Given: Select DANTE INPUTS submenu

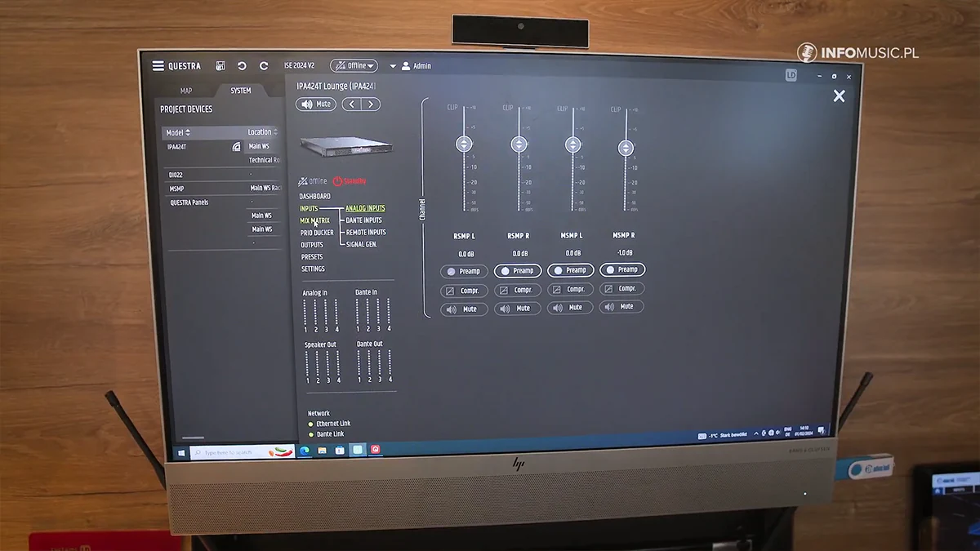Looking at the screenshot, I should [363, 220].
